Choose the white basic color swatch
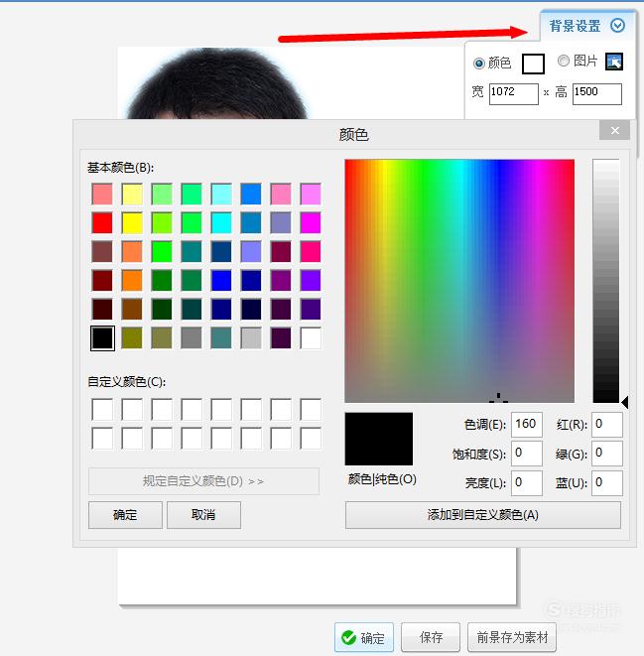Image resolution: width=644 pixels, height=656 pixels. (x=311, y=338)
